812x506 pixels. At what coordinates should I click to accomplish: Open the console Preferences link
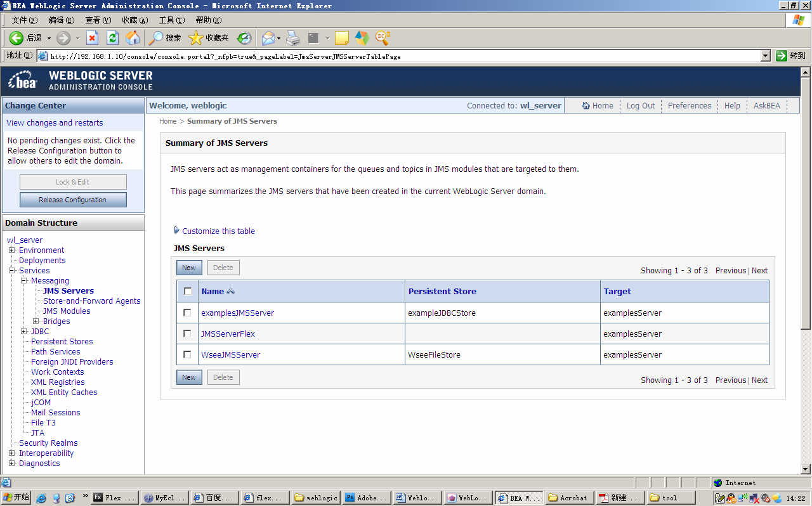(690, 106)
